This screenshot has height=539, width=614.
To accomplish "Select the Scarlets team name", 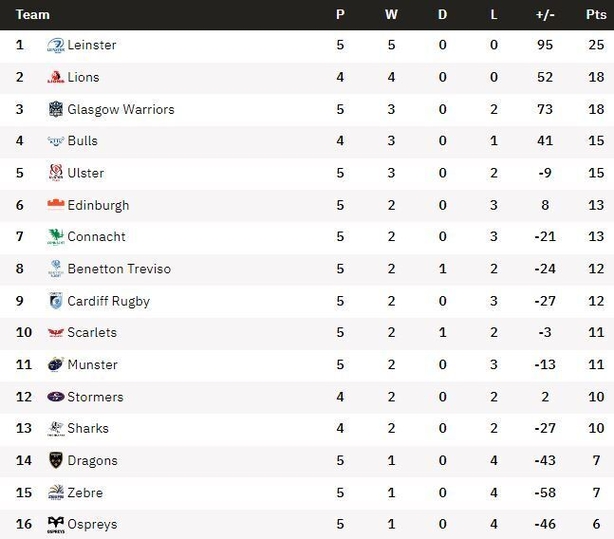I will [x=92, y=333].
